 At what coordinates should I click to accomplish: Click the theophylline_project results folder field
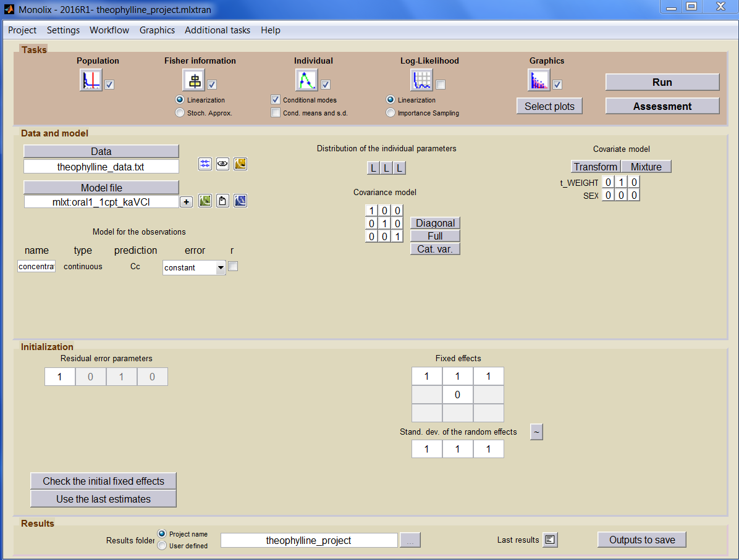coord(308,540)
